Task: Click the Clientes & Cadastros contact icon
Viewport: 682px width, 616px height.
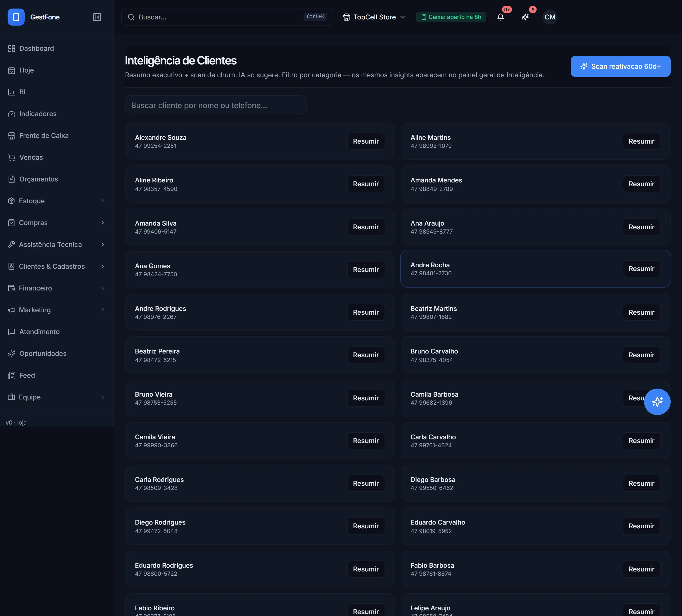Action: pos(12,266)
